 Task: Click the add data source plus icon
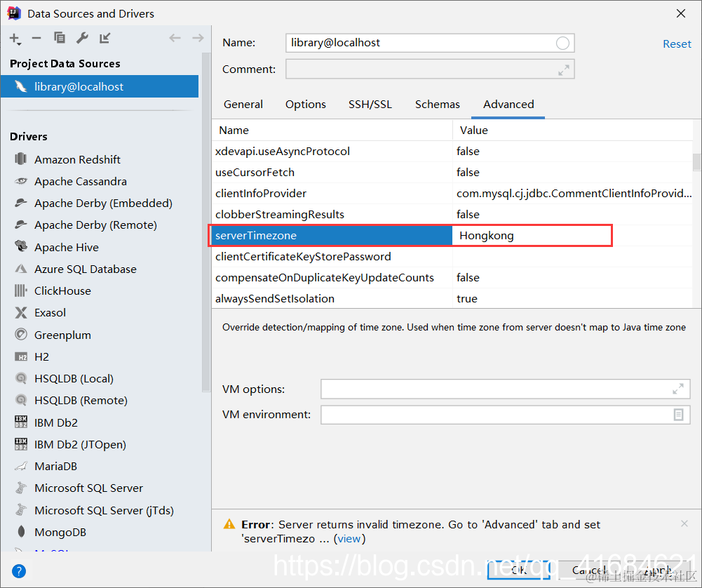15,39
